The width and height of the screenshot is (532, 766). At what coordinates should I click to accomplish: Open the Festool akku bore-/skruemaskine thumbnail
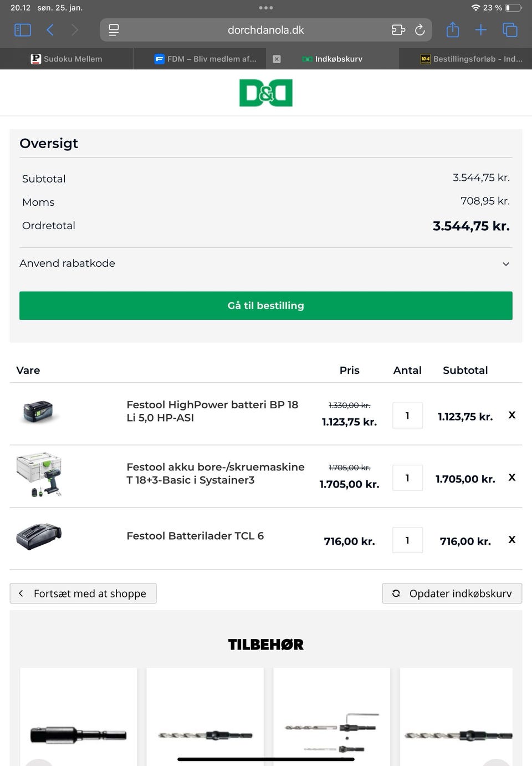pyautogui.click(x=39, y=475)
